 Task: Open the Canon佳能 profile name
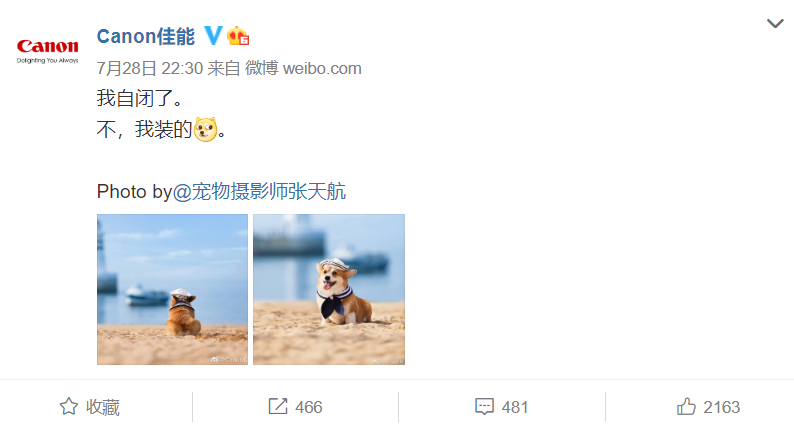[x=146, y=36]
